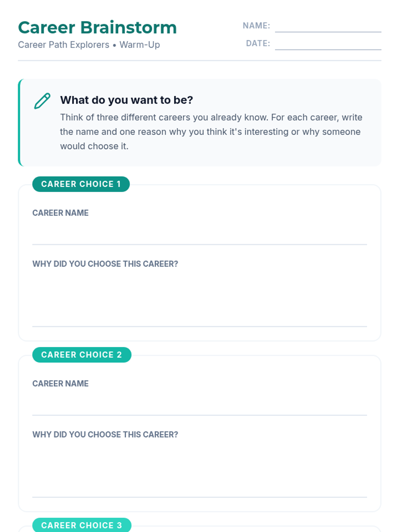This screenshot has width=399, height=532.
Task: Click the NAME: label in header
Action: pyautogui.click(x=256, y=26)
